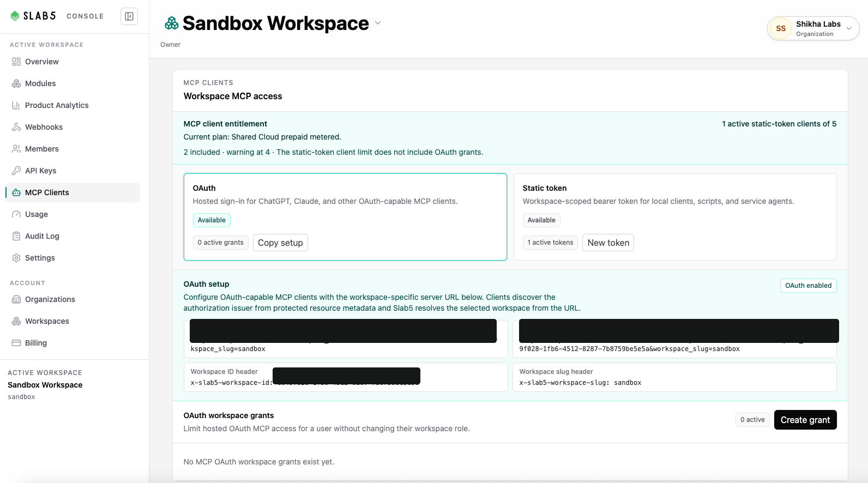Click the 'Workspace MCP access' heading
This screenshot has height=483, width=868.
click(233, 96)
